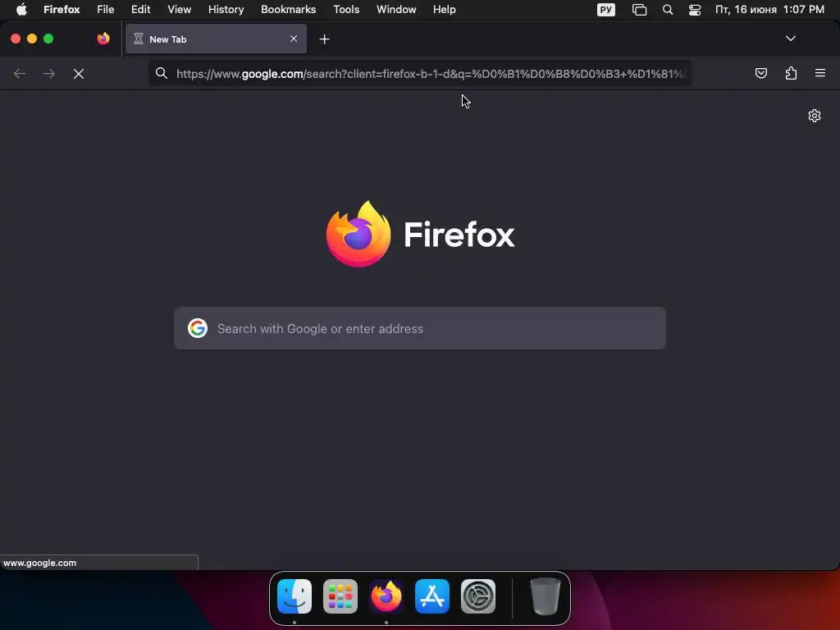Image resolution: width=840 pixels, height=630 pixels.
Task: Open Launchpad from the Dock
Action: tap(340, 596)
